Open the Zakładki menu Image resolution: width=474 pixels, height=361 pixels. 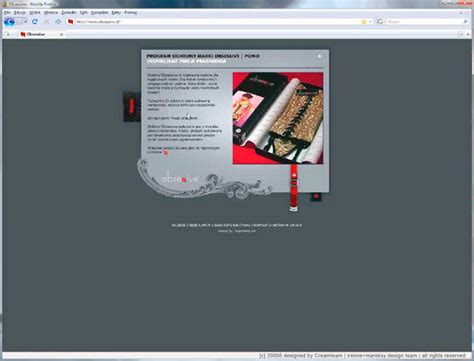pos(69,12)
